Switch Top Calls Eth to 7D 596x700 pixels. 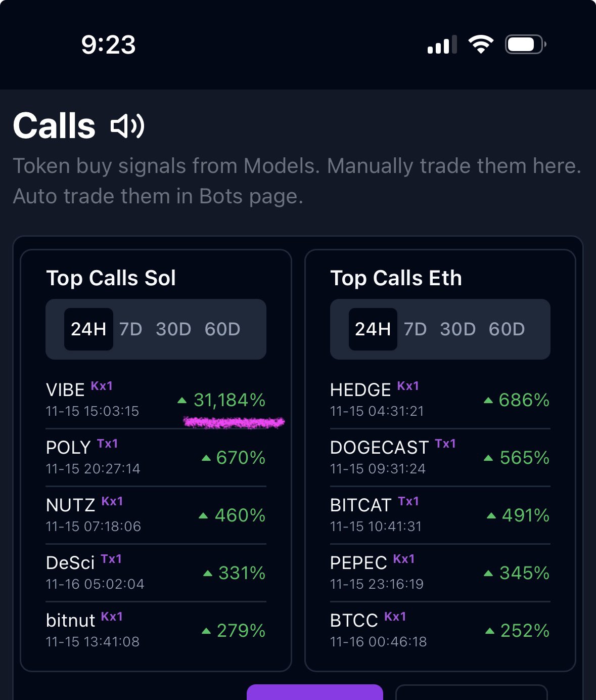click(x=416, y=329)
